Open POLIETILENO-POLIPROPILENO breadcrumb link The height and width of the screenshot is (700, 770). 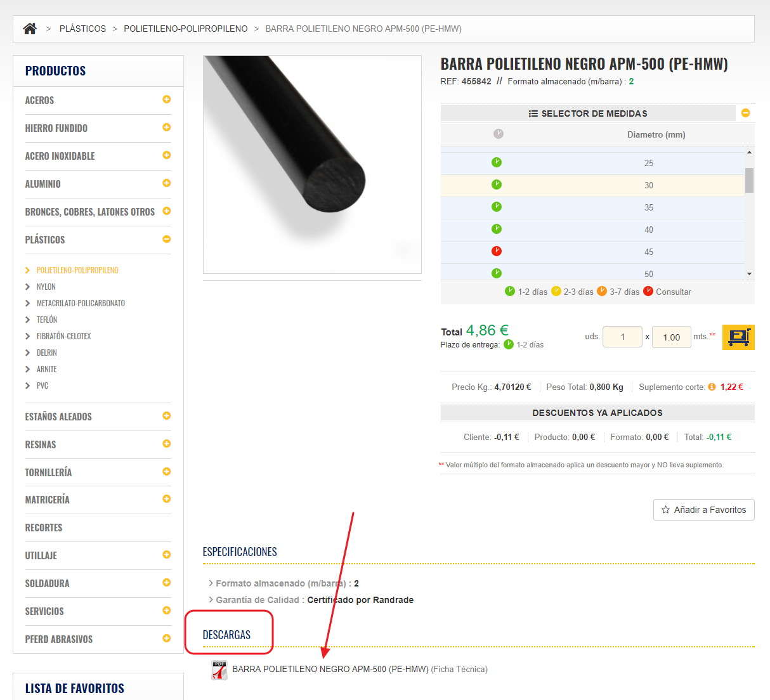coord(186,29)
